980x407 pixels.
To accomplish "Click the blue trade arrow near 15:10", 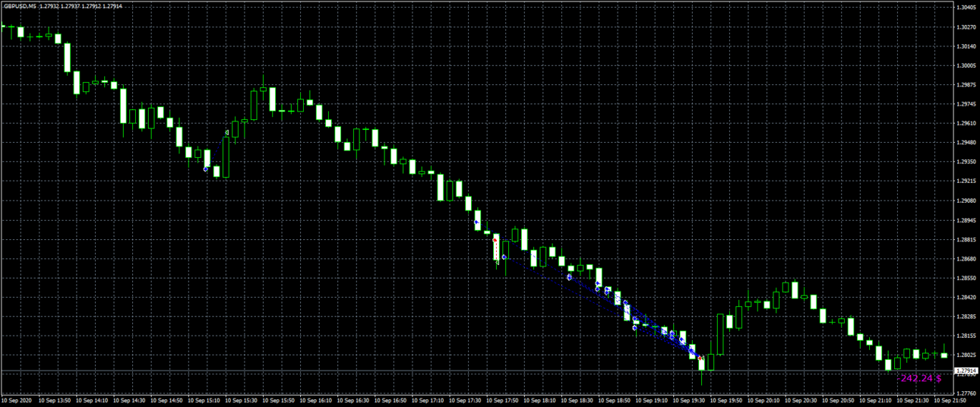I will click(x=206, y=169).
